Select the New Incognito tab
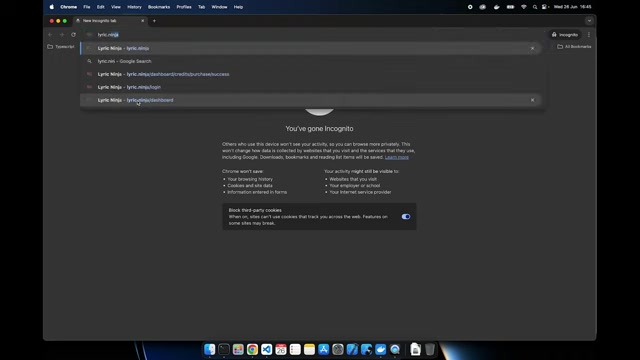This screenshot has height=360, width=640. tap(110, 21)
